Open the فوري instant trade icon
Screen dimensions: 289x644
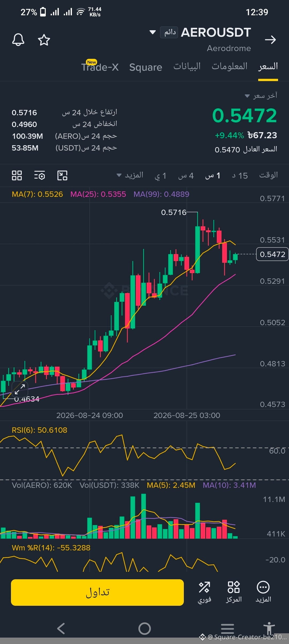[204, 592]
